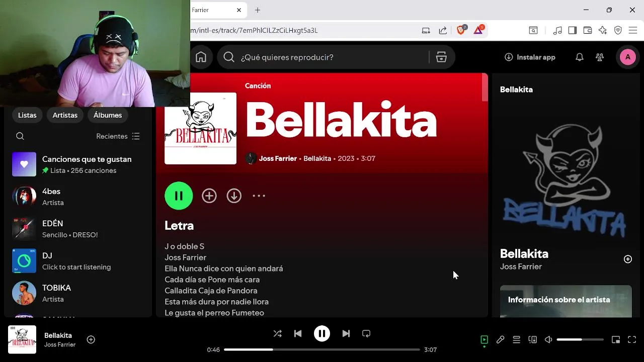Open Joss Farrier link in Now Playing panel
This screenshot has width=644, height=362.
pos(521,266)
